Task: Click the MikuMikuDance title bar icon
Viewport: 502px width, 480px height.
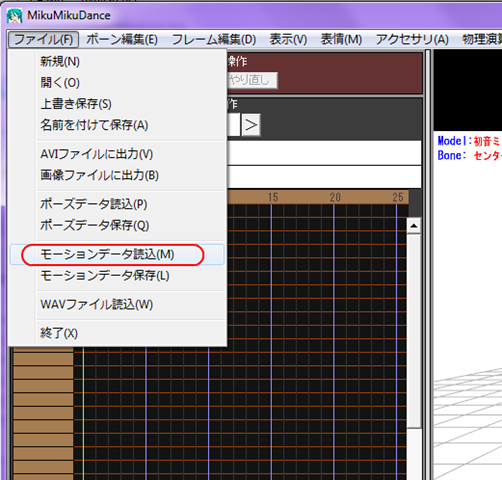Action: pos(14,16)
